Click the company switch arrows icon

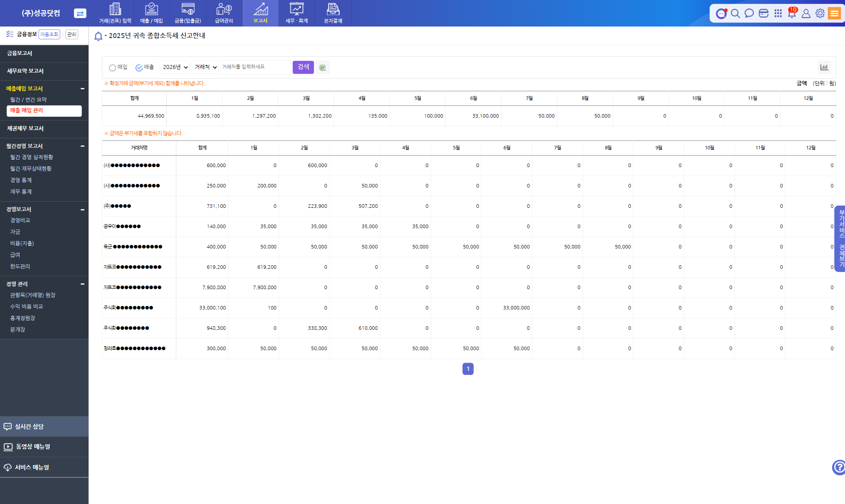[80, 13]
